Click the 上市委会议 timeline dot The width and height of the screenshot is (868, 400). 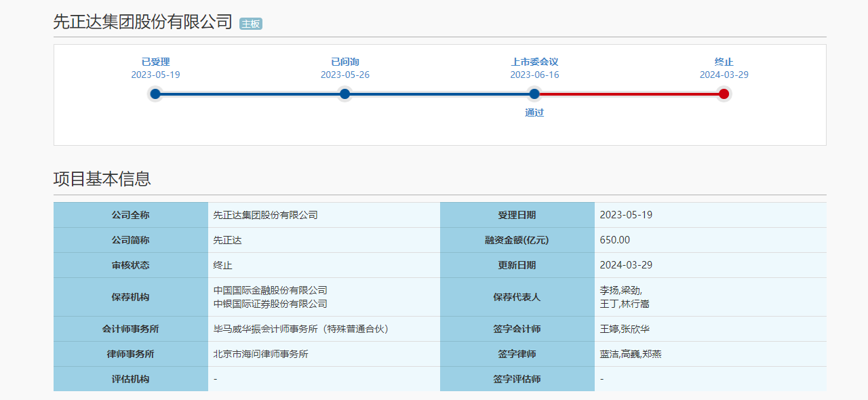pos(534,94)
